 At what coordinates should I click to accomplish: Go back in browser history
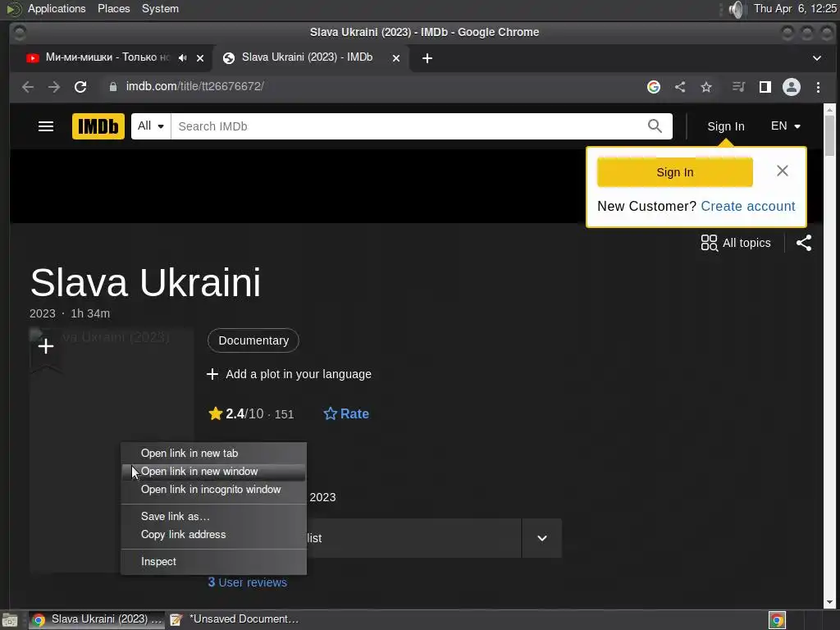click(28, 87)
